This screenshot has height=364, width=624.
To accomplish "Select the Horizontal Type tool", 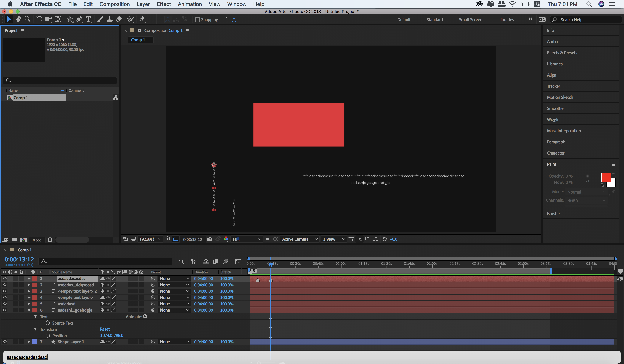I will coord(88,19).
